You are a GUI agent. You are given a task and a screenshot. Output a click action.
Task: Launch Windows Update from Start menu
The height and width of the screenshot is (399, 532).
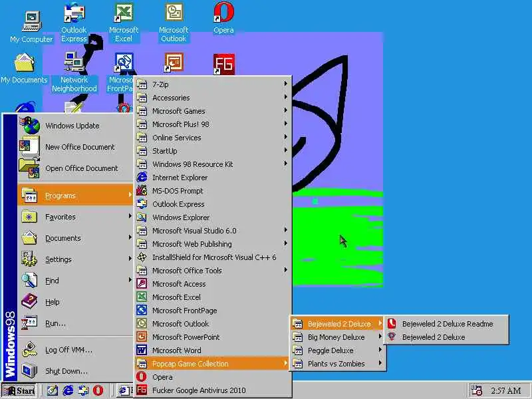click(x=75, y=126)
